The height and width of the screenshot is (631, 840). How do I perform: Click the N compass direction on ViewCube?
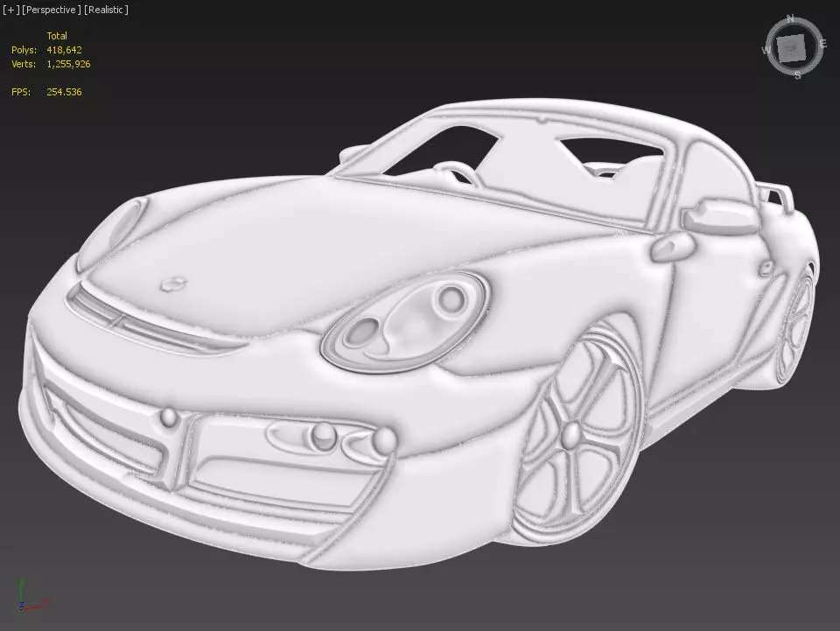click(790, 18)
